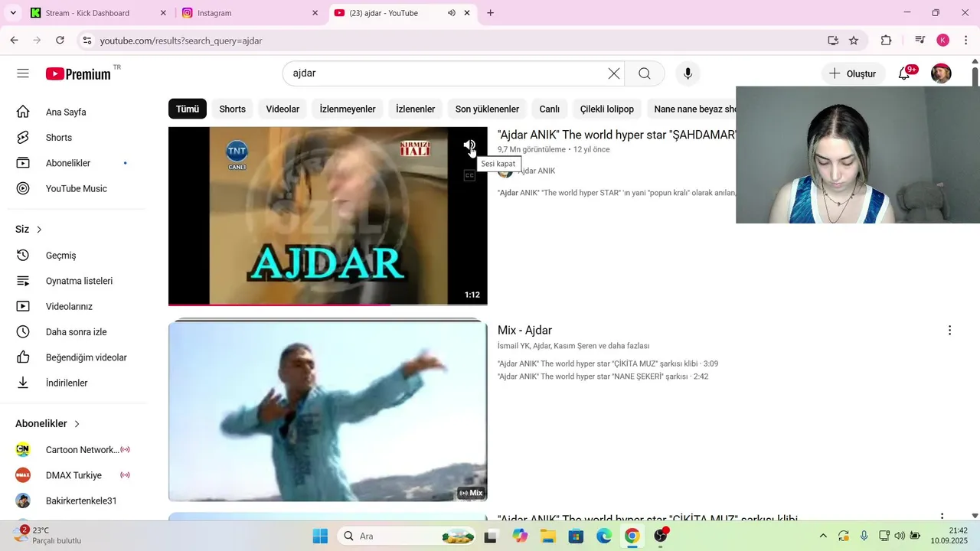Open more options for Mix - Ajdar
The image size is (980, 551).
(x=949, y=331)
